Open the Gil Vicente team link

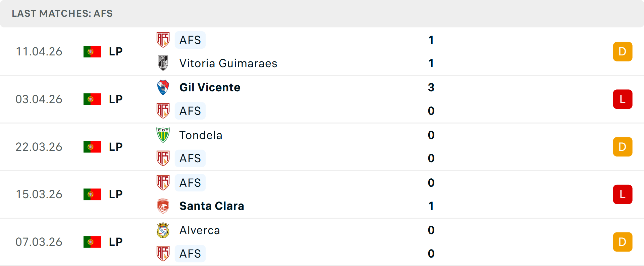(x=210, y=87)
